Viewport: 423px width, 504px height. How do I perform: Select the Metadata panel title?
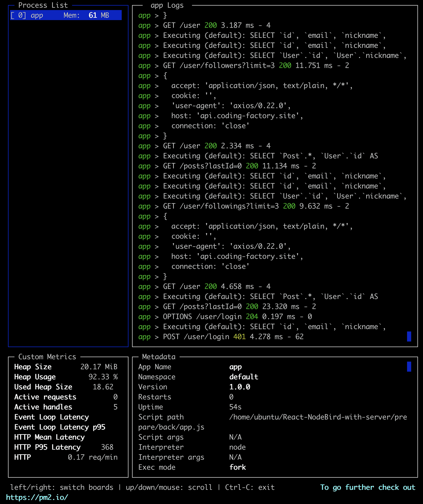click(x=159, y=357)
